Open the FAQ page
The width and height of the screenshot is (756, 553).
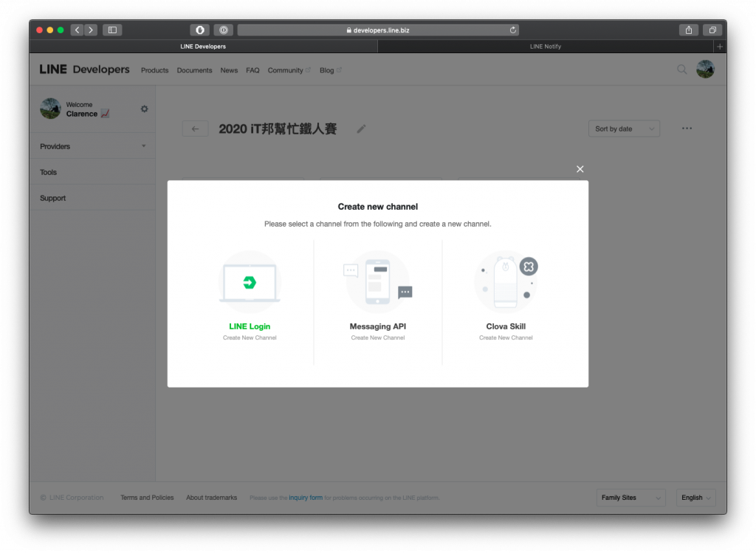252,70
